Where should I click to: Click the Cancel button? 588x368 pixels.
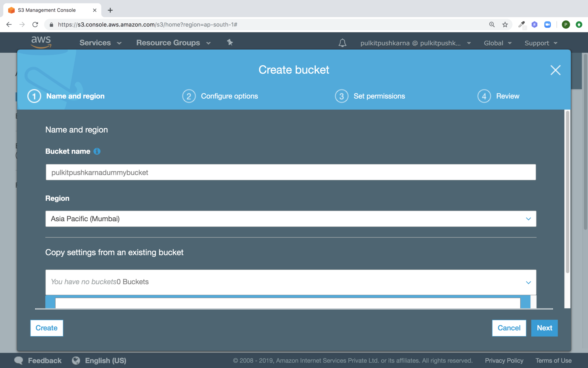click(509, 328)
